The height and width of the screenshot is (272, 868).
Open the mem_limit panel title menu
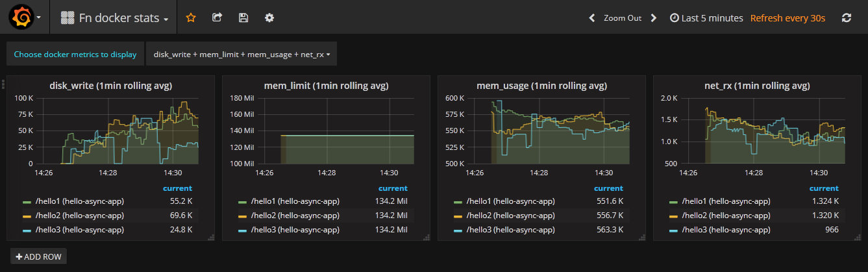coord(326,85)
